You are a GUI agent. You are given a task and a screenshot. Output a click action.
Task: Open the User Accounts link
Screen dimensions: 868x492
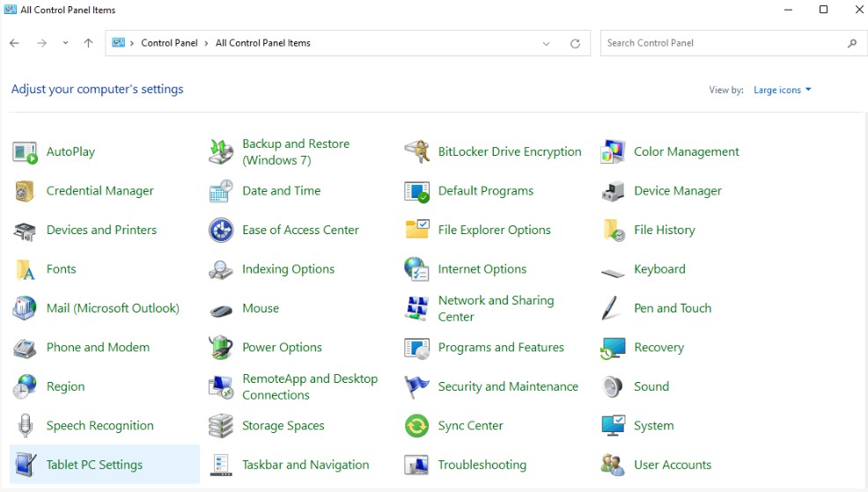click(672, 465)
